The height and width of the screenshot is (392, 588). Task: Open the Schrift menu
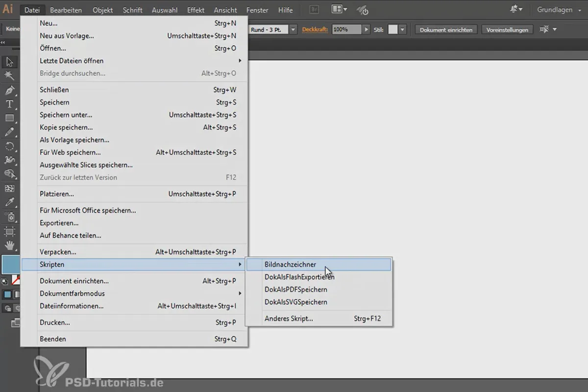tap(132, 10)
